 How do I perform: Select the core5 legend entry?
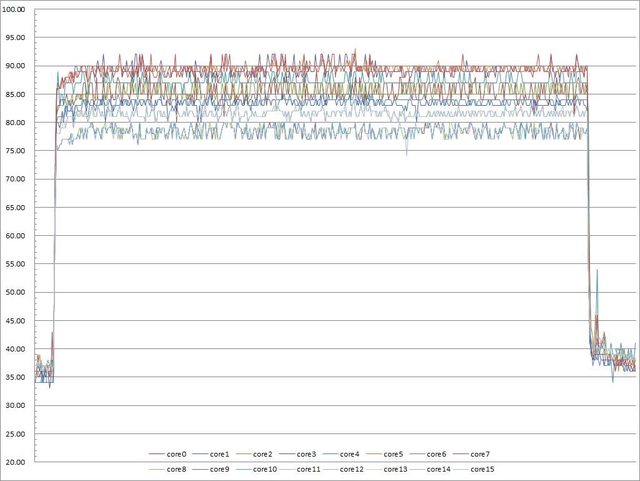[x=393, y=454]
